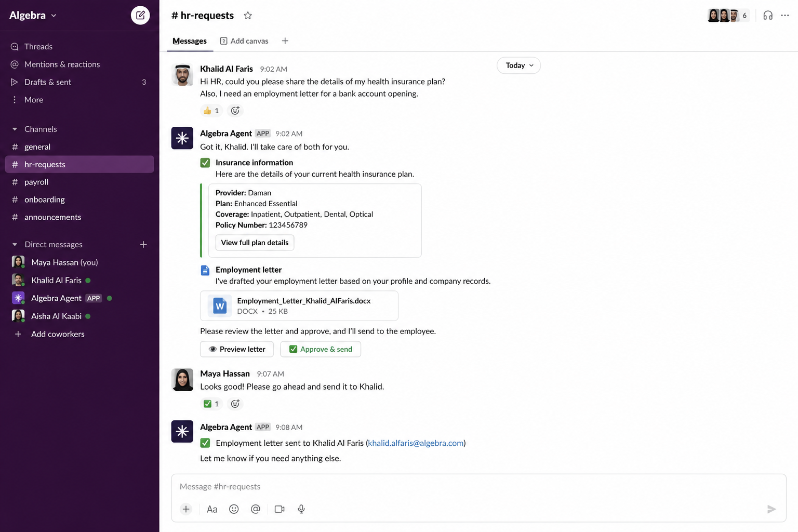Click Maya Hassan name above her message
Image resolution: width=798 pixels, height=532 pixels.
click(225, 374)
